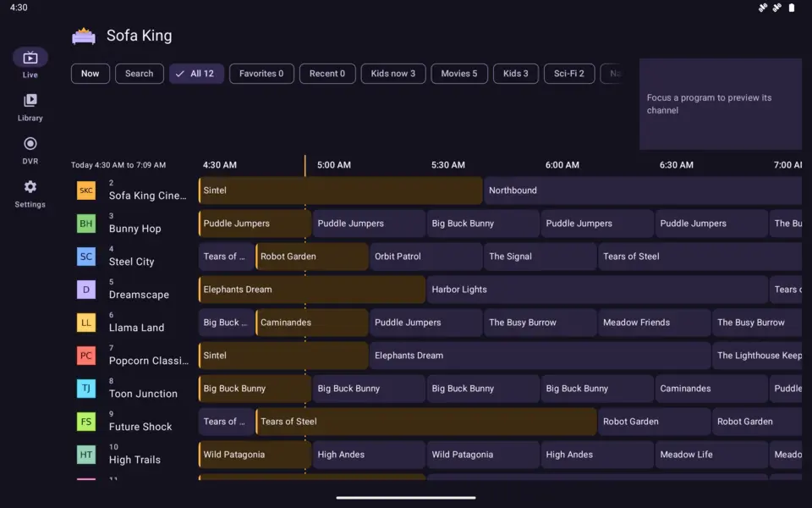This screenshot has height=508, width=812.
Task: Toggle the Sci-Fi 2 filter chip
Action: pyautogui.click(x=569, y=74)
